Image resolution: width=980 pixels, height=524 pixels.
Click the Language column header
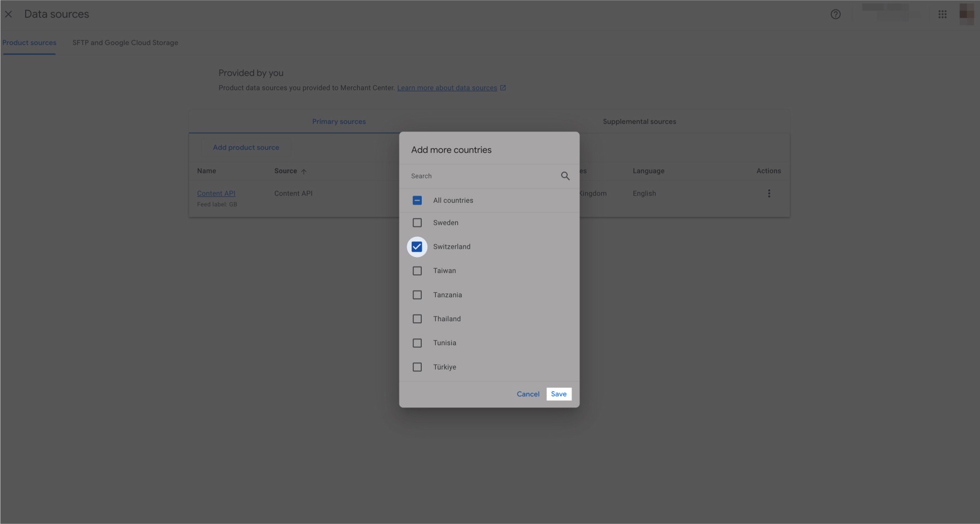click(x=649, y=171)
